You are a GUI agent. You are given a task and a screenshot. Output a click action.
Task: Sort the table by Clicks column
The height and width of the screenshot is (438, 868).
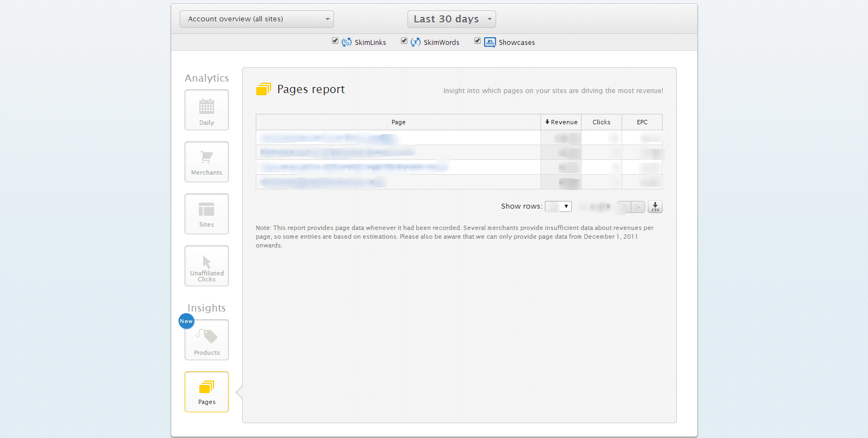coord(601,122)
